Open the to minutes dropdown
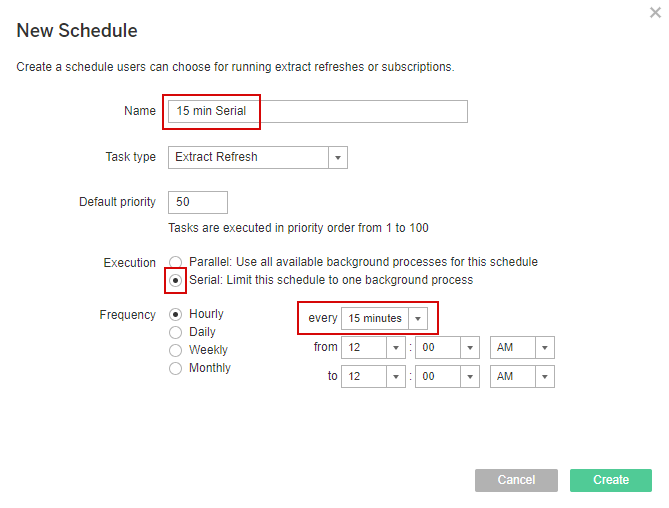The height and width of the screenshot is (508, 669). [470, 377]
